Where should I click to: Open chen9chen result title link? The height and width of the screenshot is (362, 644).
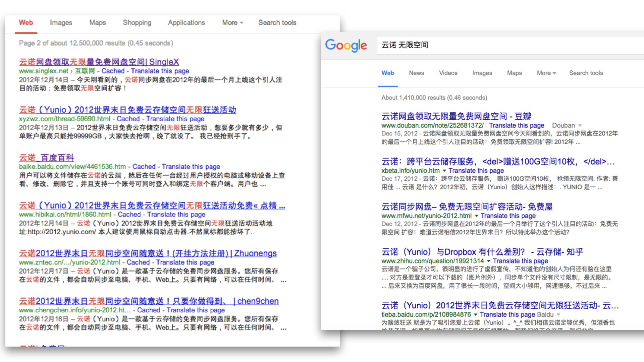click(x=149, y=301)
